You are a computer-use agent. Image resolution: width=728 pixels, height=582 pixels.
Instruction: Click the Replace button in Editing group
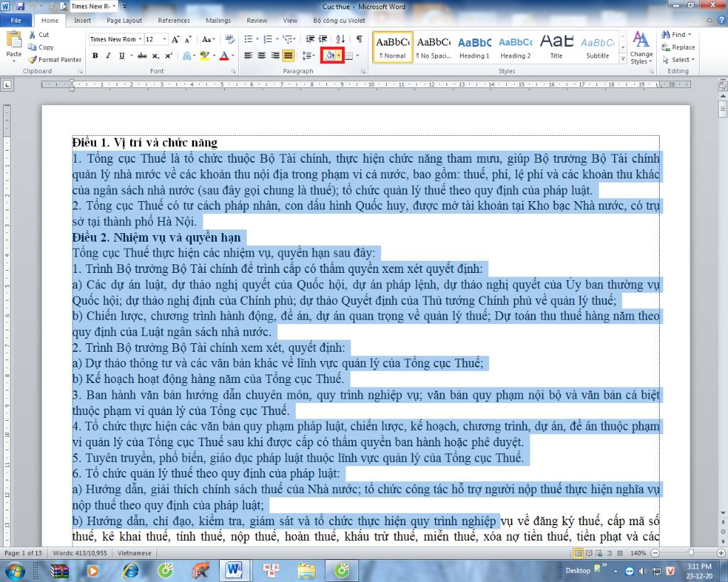coord(678,48)
